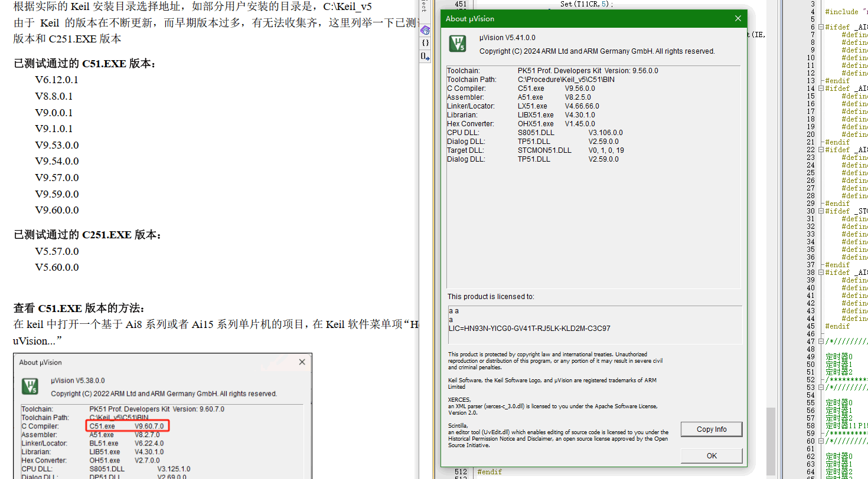Click the 'V9.54.0.0' version in document
The height and width of the screenshot is (479, 868).
pos(57,161)
